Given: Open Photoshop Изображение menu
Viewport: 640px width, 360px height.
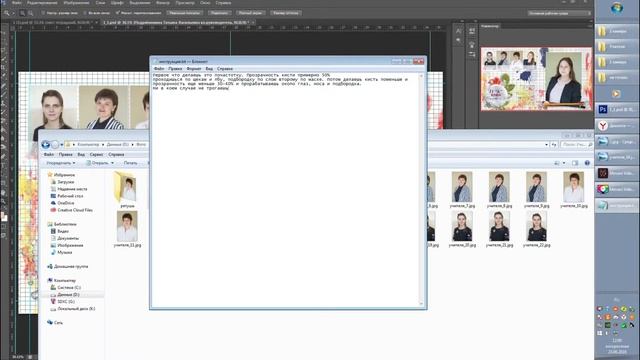Looking at the screenshot, I should [76, 3].
